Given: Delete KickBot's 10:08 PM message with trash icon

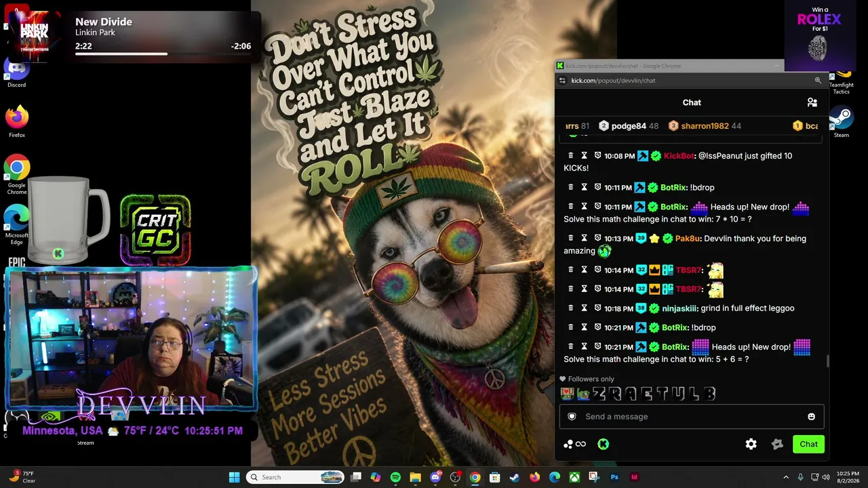Looking at the screenshot, I should click(570, 155).
